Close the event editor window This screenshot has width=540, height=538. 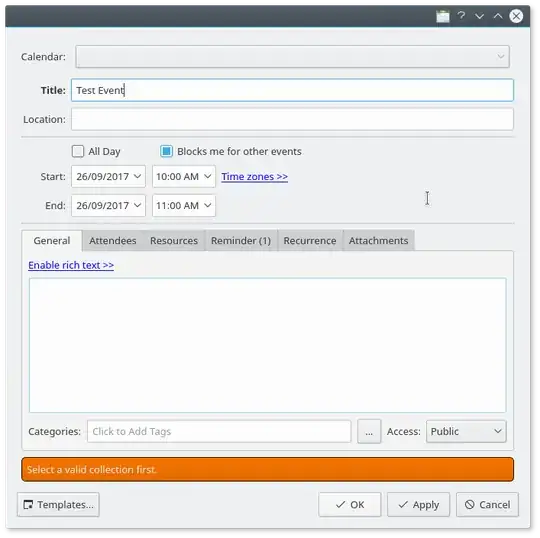[x=516, y=16]
